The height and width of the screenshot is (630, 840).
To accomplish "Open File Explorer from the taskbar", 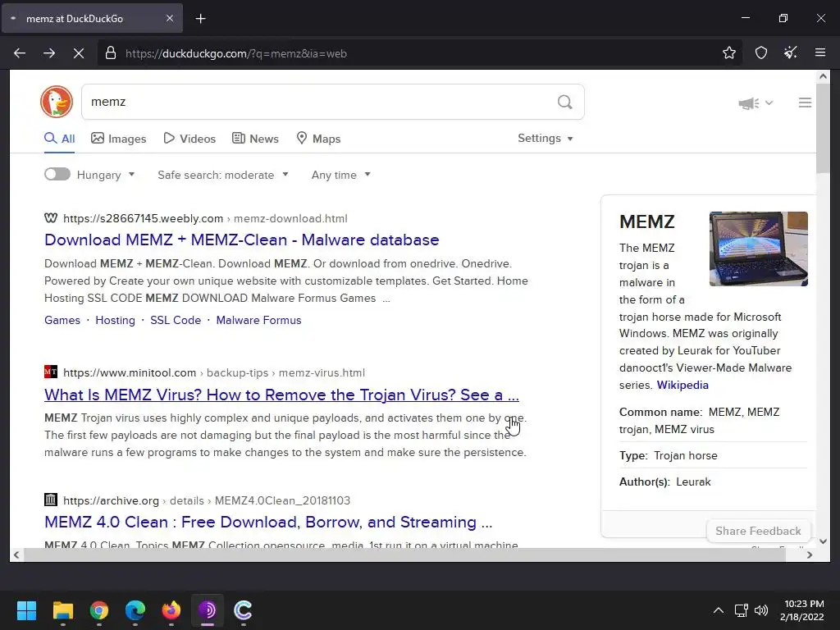I will pos(62,610).
